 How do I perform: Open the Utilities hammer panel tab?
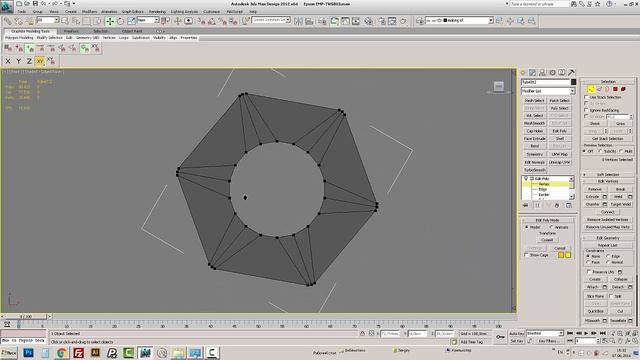click(x=571, y=73)
